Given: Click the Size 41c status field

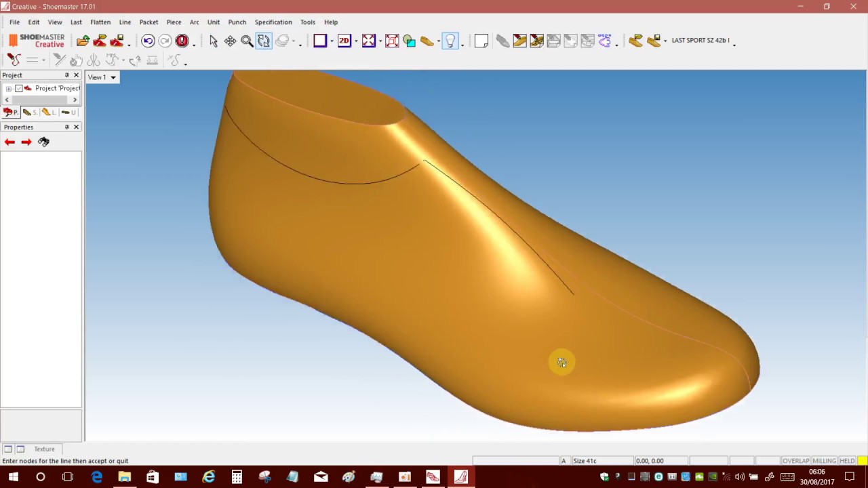Looking at the screenshot, I should 601,461.
